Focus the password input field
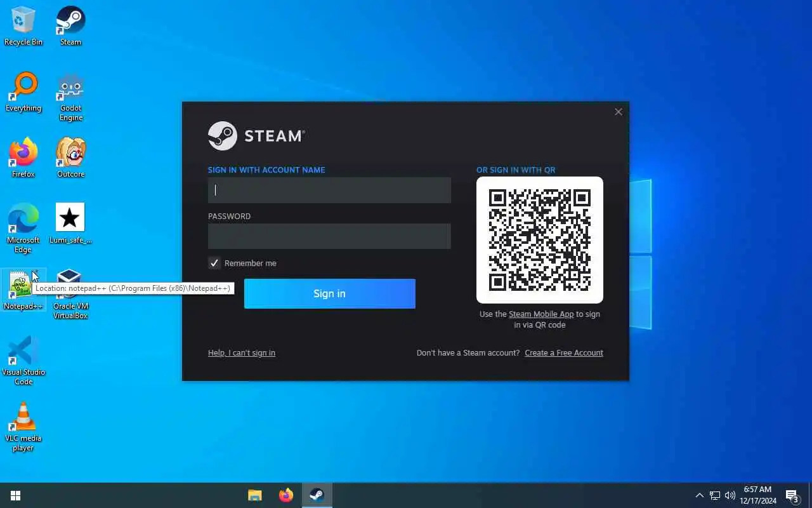The width and height of the screenshot is (812, 508). tap(329, 236)
